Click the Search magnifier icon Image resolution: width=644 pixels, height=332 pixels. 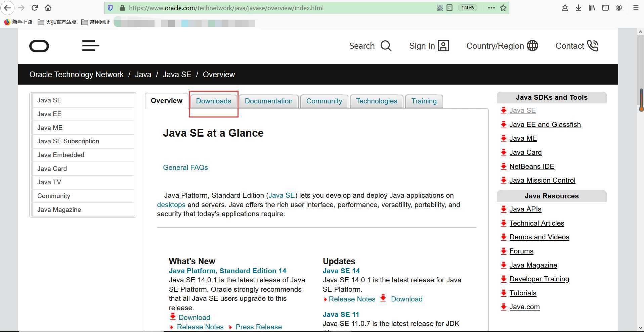click(x=386, y=46)
